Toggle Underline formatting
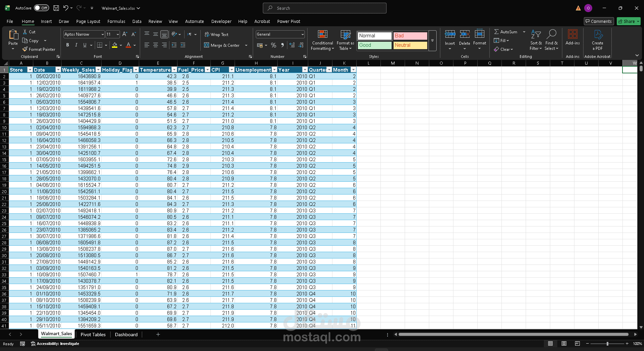This screenshot has height=351, width=644. (x=85, y=45)
